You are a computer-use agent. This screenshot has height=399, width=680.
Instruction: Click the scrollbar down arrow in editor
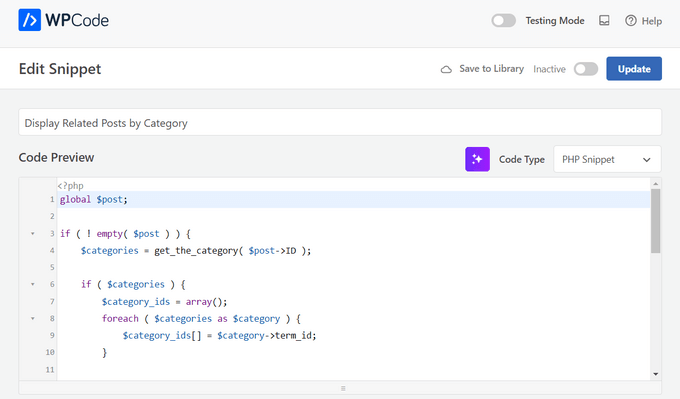[x=656, y=374]
